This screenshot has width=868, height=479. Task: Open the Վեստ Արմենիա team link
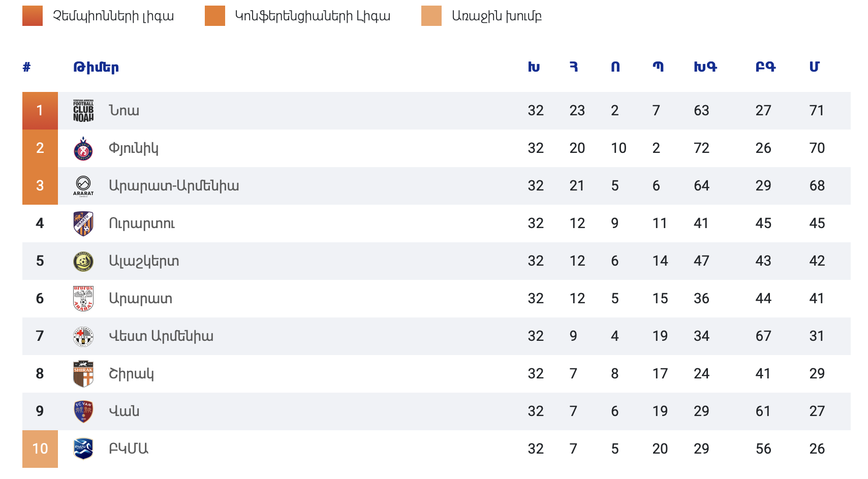pos(161,336)
